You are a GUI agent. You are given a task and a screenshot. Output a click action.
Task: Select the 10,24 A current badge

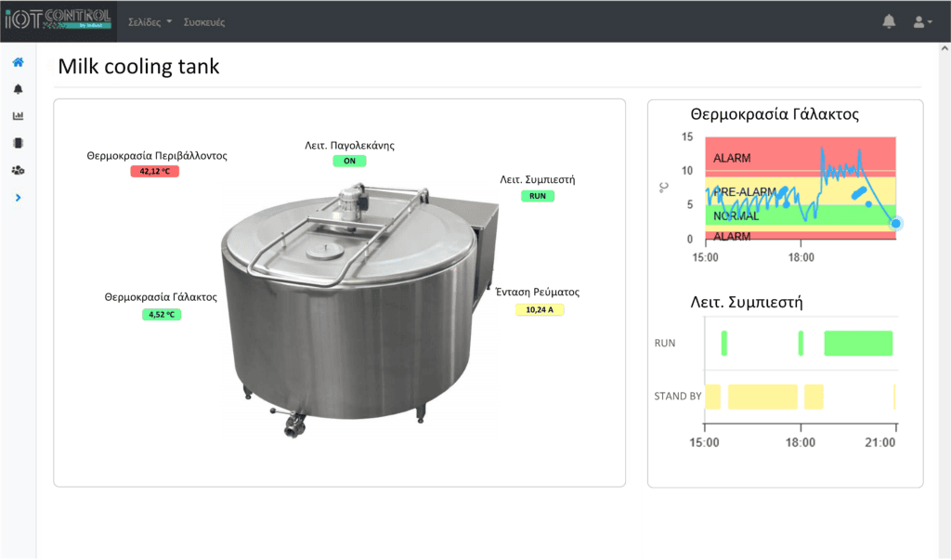(x=540, y=309)
